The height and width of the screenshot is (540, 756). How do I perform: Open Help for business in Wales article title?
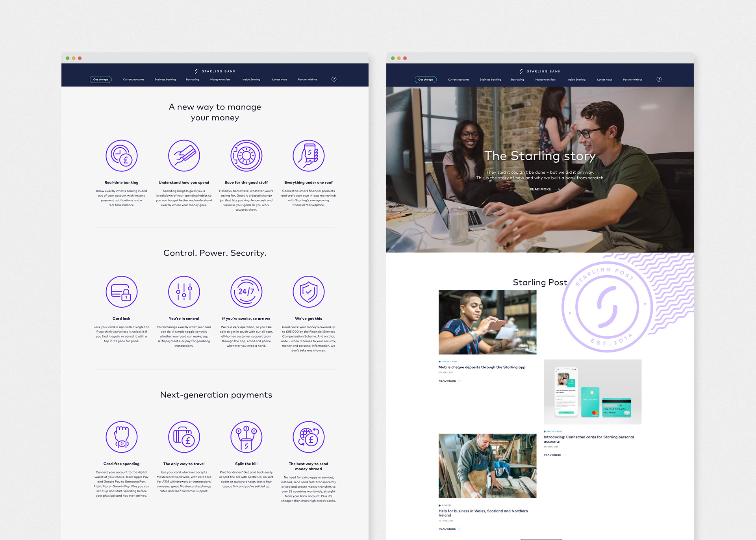(483, 513)
